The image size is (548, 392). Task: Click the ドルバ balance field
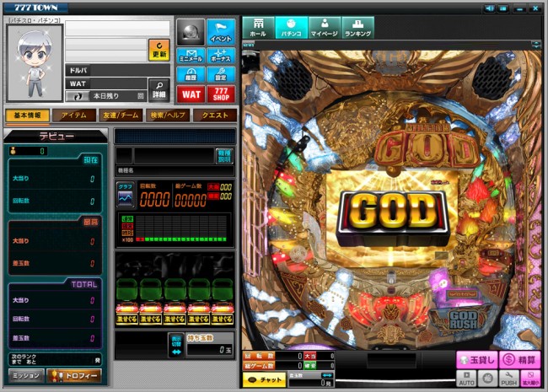[117, 70]
